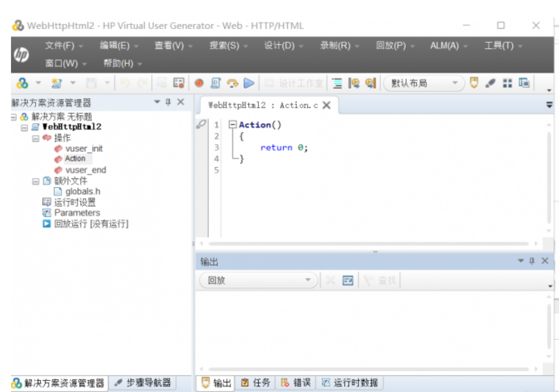Click the four-squares thumbnail icon in toolbar
Image resolution: width=559 pixels, height=392 pixels.
(507, 83)
